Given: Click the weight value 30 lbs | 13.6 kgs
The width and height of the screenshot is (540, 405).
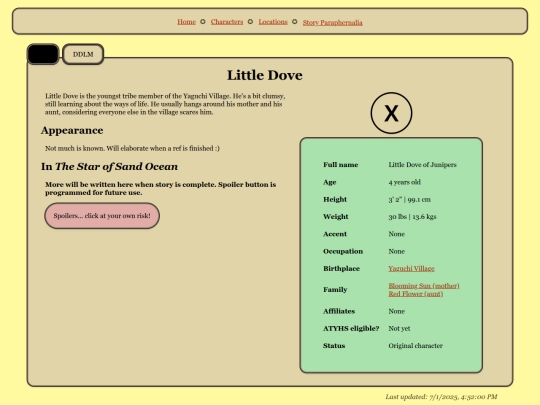Looking at the screenshot, I should (x=412, y=216).
